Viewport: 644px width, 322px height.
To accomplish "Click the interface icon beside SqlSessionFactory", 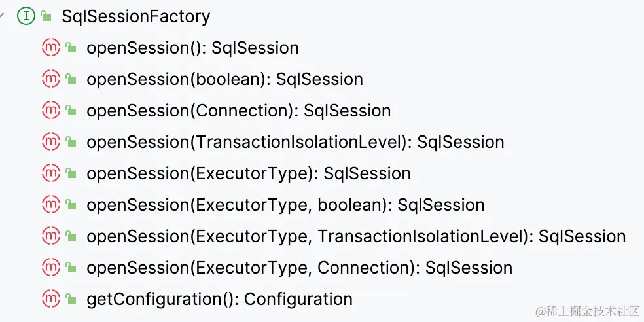I will [x=26, y=16].
